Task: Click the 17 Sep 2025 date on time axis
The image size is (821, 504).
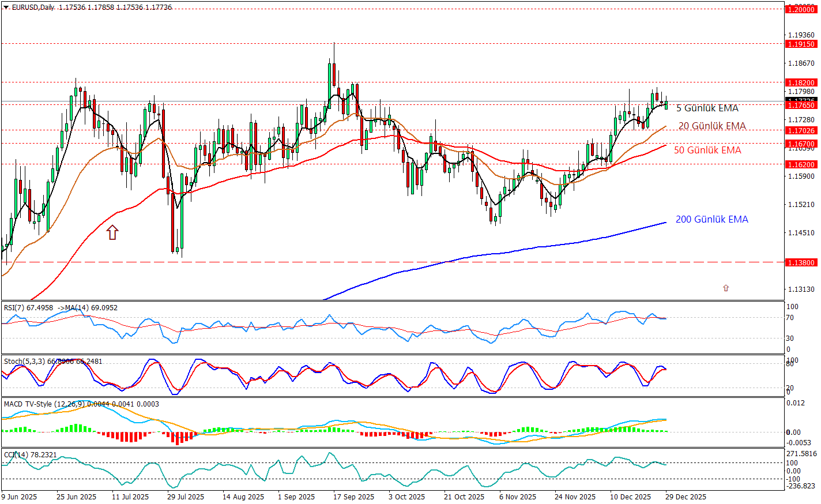Action: coord(353,497)
